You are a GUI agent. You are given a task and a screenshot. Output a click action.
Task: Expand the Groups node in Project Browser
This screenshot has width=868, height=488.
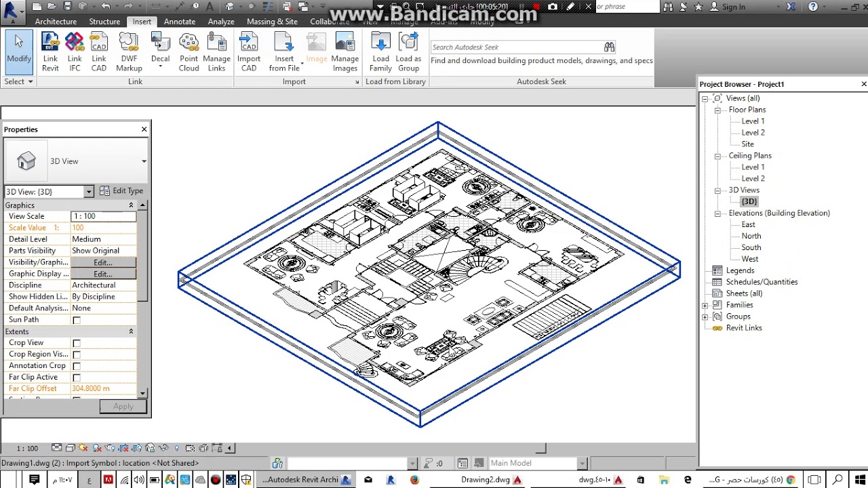pyautogui.click(x=705, y=317)
